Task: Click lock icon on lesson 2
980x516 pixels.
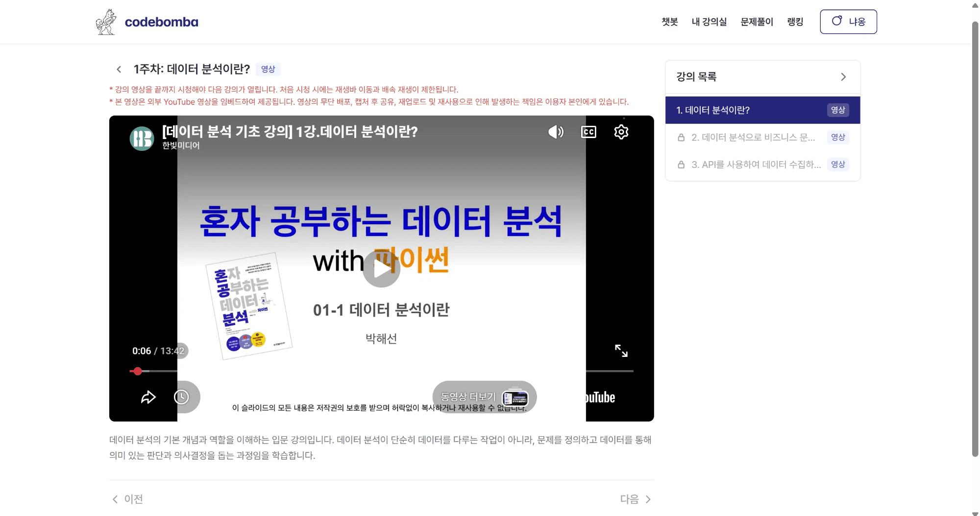Action: pos(681,138)
